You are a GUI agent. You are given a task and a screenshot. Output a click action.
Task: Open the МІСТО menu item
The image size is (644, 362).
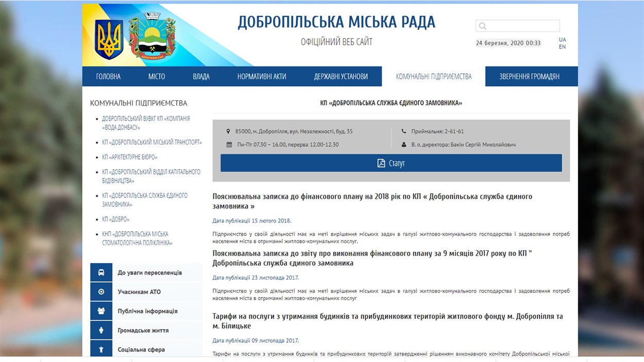tap(157, 76)
